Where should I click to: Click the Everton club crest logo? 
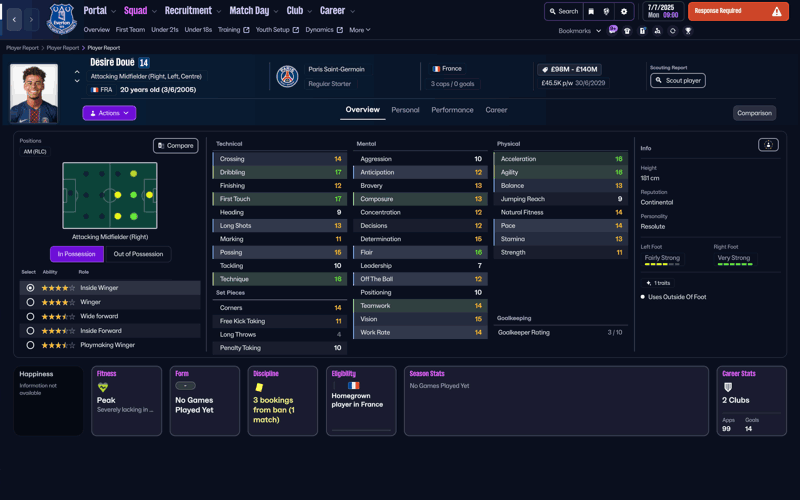61,18
